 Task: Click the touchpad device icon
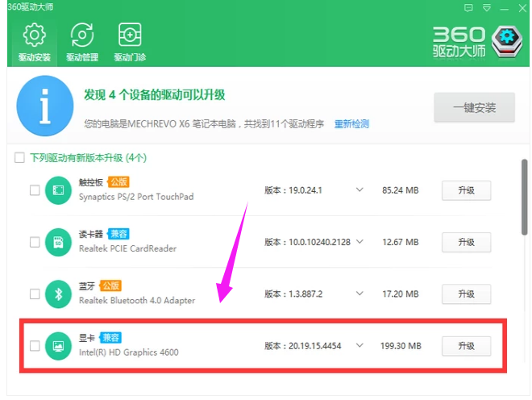coord(58,190)
